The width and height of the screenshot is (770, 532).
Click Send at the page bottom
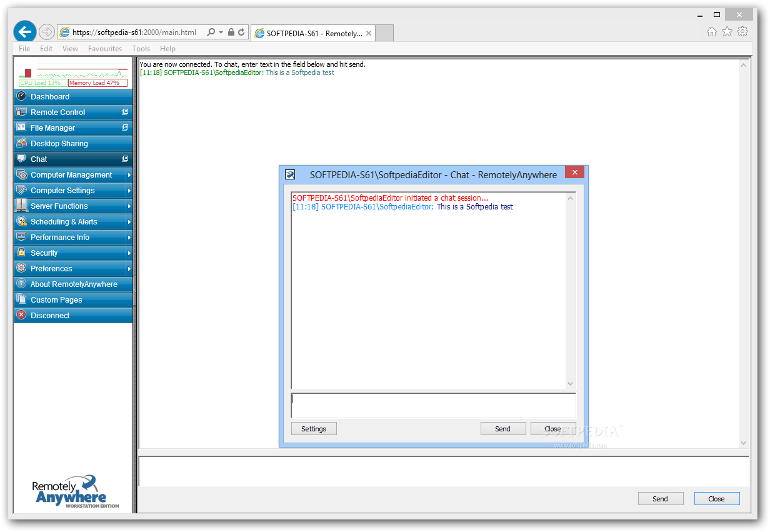(661, 499)
